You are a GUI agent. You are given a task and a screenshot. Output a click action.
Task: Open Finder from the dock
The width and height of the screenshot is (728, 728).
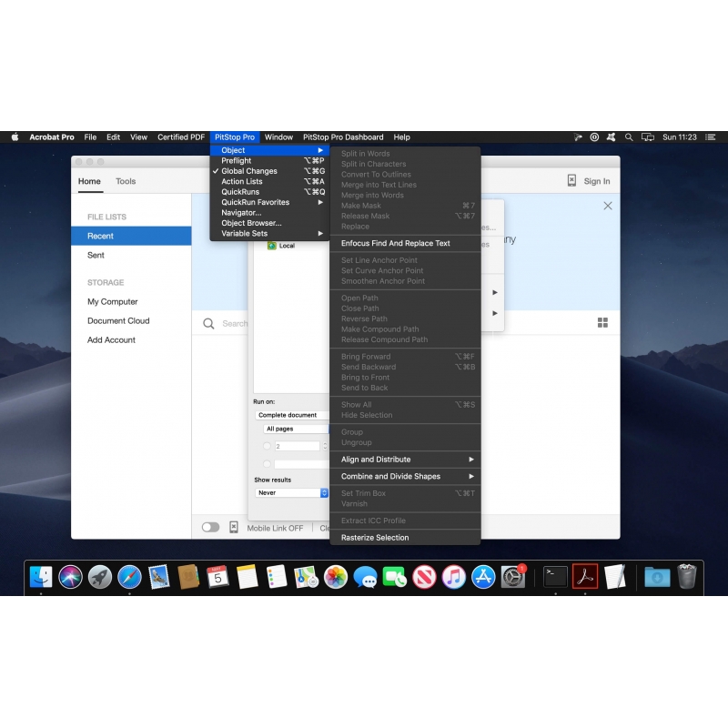point(41,577)
